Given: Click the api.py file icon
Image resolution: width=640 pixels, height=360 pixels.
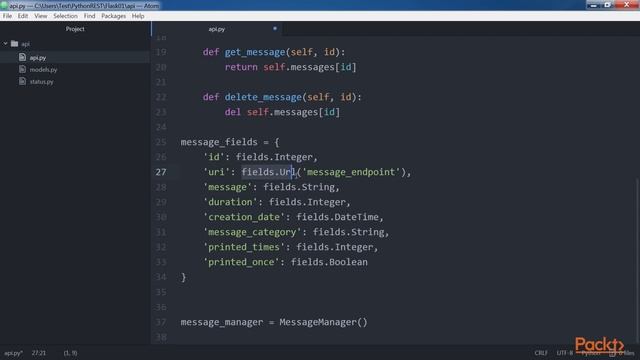Looking at the screenshot, I should (22, 57).
